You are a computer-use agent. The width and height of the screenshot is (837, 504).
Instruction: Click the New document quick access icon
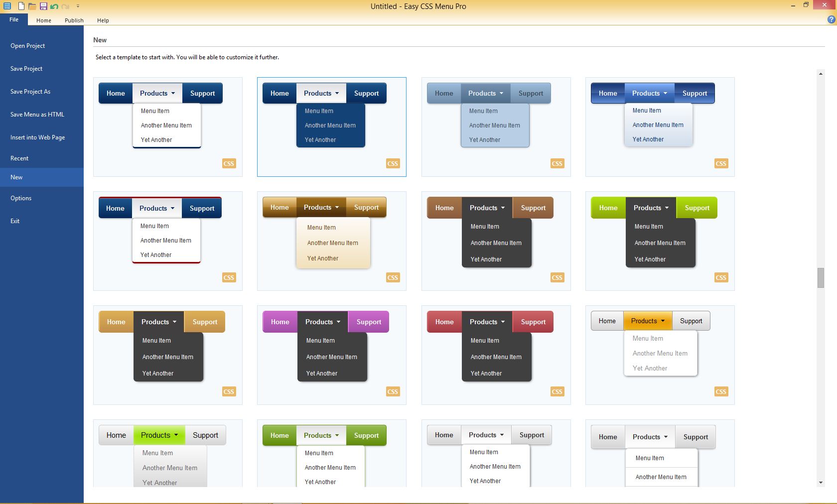coord(21,6)
